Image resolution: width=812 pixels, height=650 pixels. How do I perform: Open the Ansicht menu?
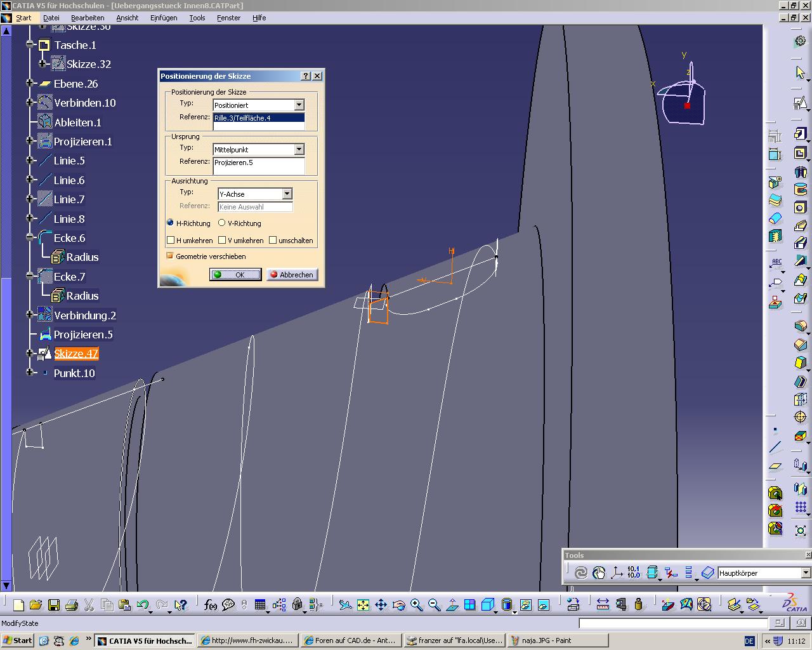127,18
